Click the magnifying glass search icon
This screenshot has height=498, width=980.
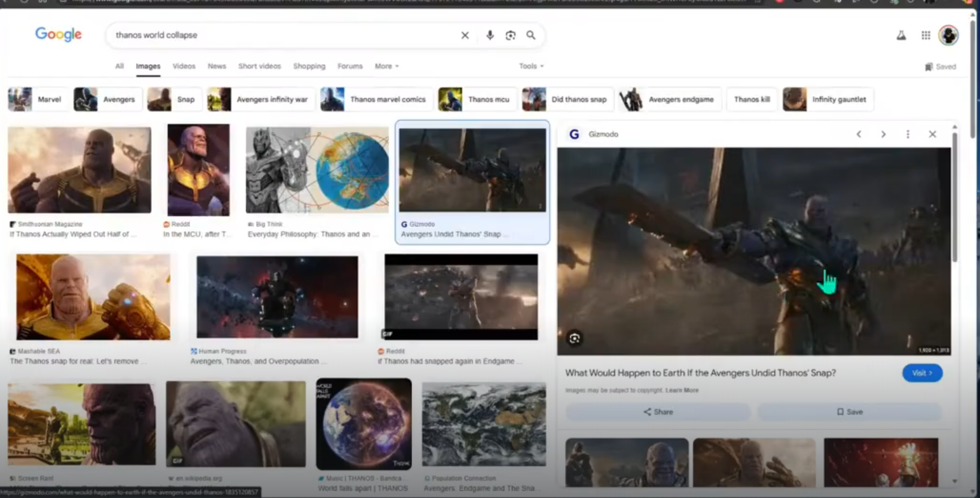point(531,36)
